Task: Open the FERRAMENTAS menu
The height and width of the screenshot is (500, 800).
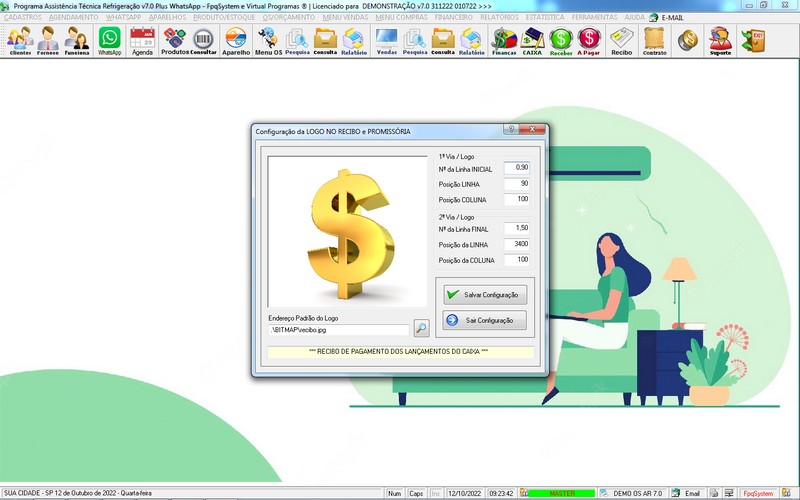Action: pyautogui.click(x=594, y=17)
